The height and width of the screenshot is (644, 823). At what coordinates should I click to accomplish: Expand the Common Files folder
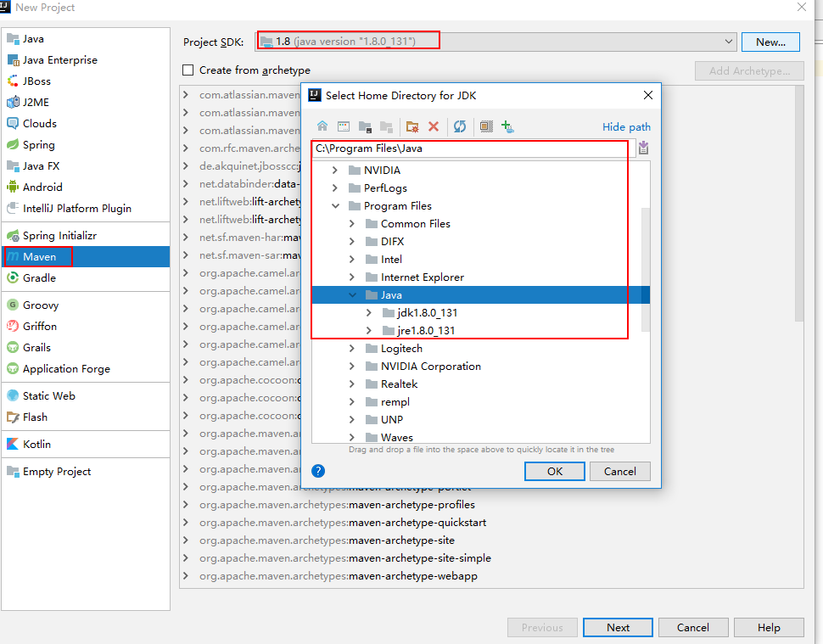[352, 224]
